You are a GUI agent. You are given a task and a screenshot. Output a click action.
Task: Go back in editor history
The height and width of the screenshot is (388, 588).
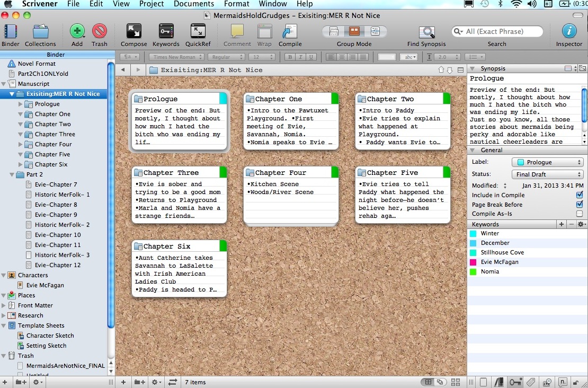pyautogui.click(x=122, y=70)
